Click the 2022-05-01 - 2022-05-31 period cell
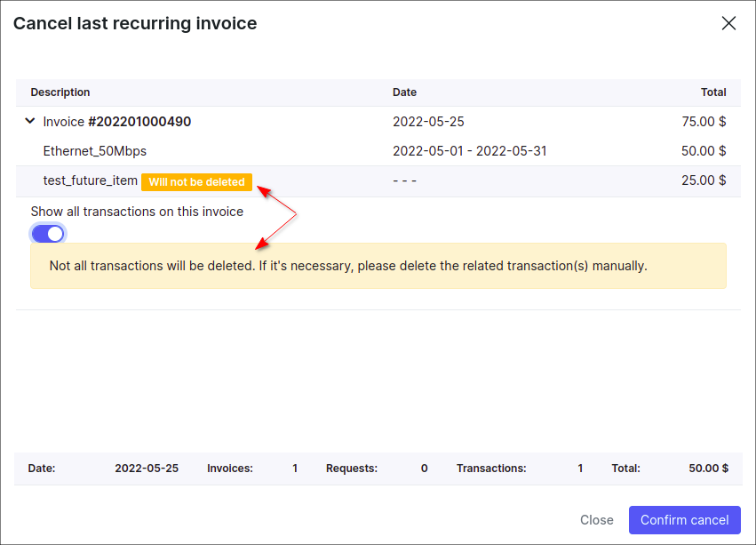The image size is (756, 545). pos(469,151)
